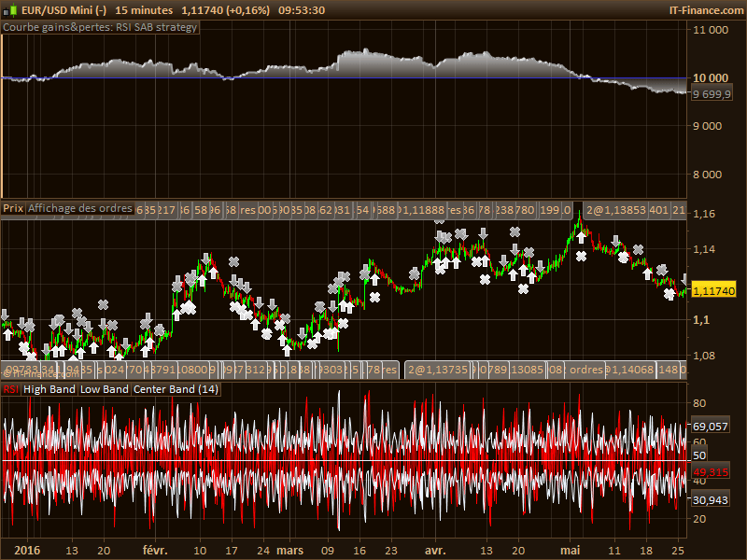Viewport: 747px width, 560px height.
Task: Click the white cross below the 16 March rally
Action: point(375,297)
